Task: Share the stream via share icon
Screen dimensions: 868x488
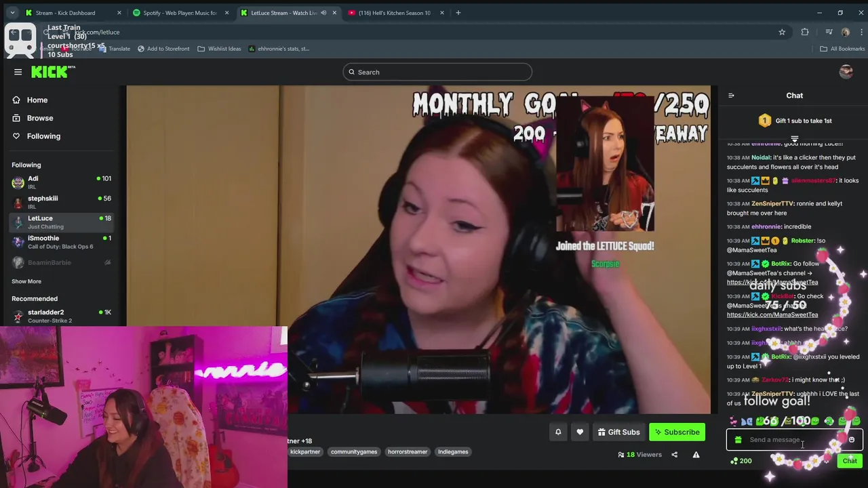Action: point(674,455)
